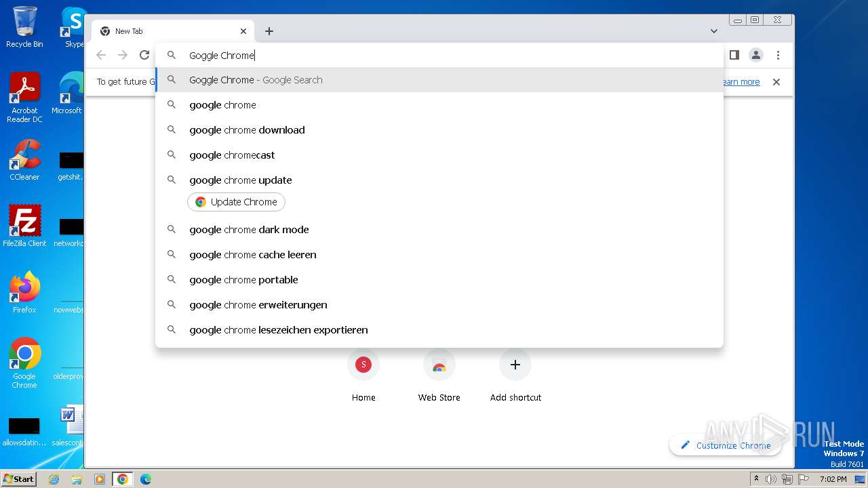Open the Home shortcut tile
Screen dimensions: 868x488
[x=363, y=376]
